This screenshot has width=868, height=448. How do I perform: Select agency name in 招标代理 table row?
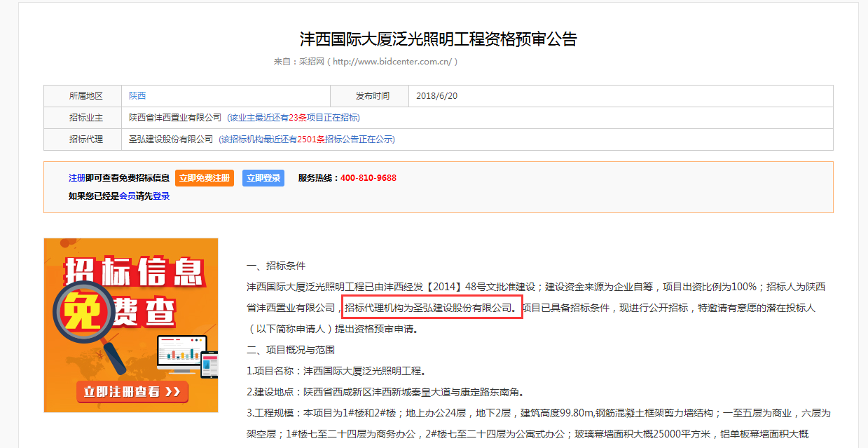[171, 140]
